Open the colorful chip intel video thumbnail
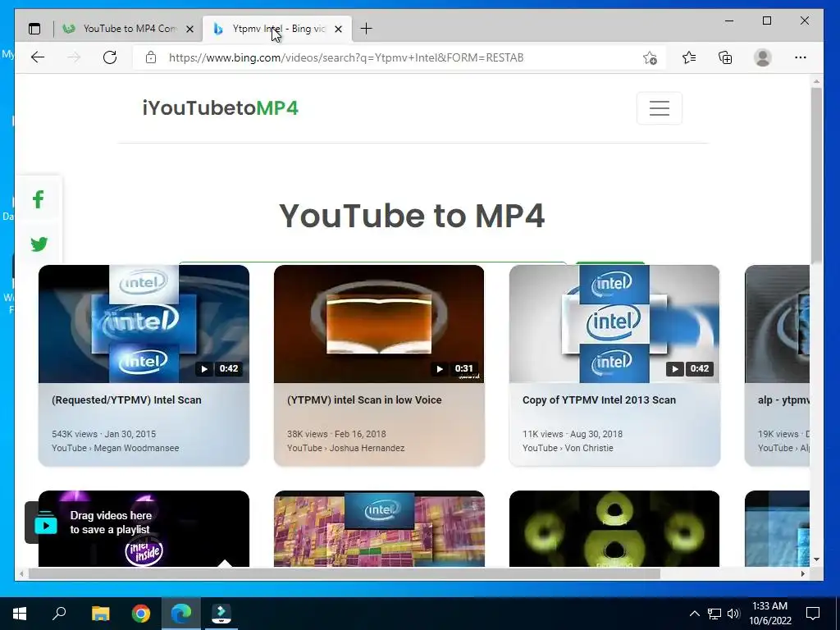This screenshot has height=630, width=840. [379, 528]
